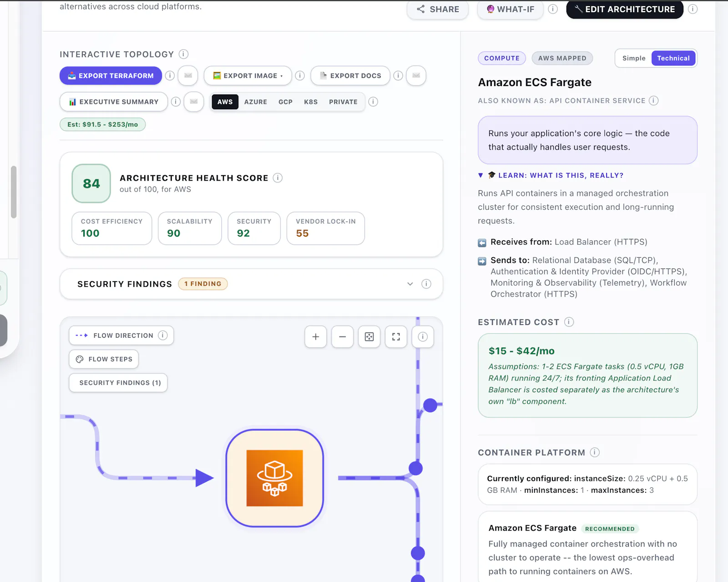
Task: Toggle the Flow Direction overlay
Action: [121, 335]
